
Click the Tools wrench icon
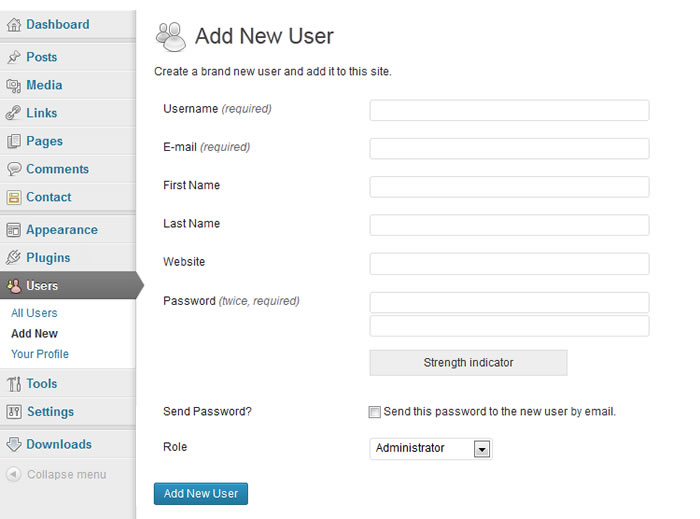[14, 384]
